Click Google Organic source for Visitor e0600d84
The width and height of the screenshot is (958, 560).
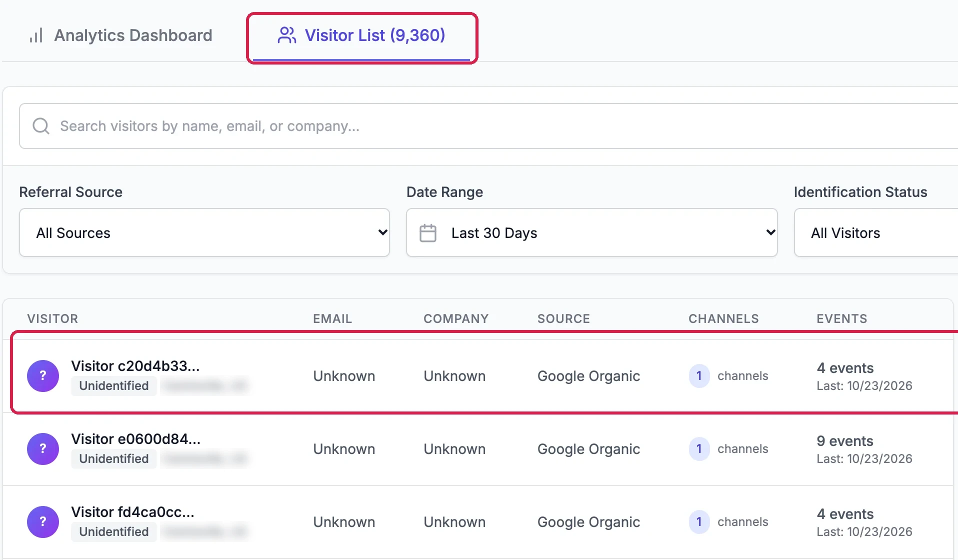coord(588,449)
